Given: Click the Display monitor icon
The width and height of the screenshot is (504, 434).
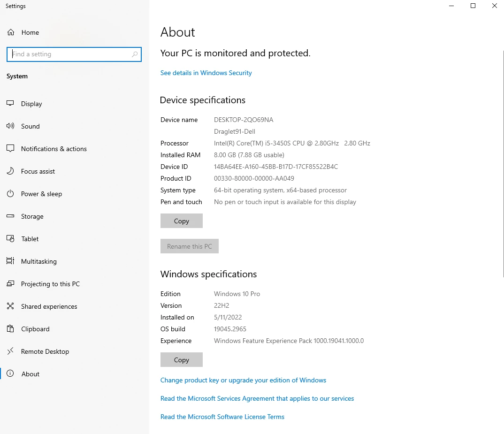Looking at the screenshot, I should click(x=10, y=103).
